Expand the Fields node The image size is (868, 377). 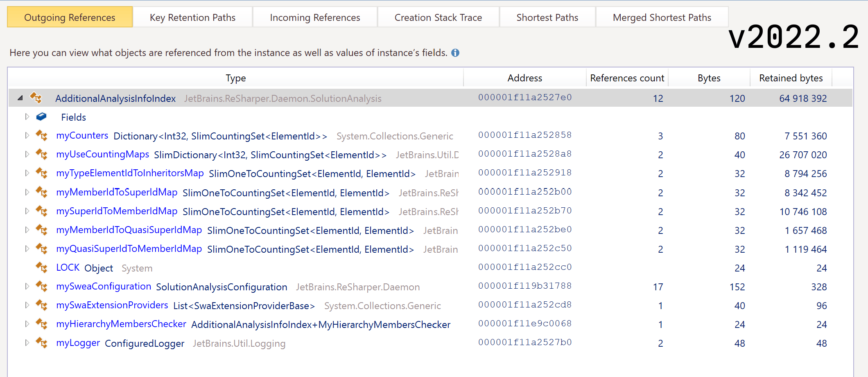click(27, 117)
